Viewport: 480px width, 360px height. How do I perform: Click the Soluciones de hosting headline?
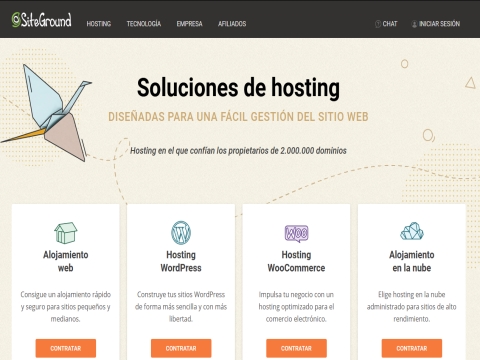point(238,88)
